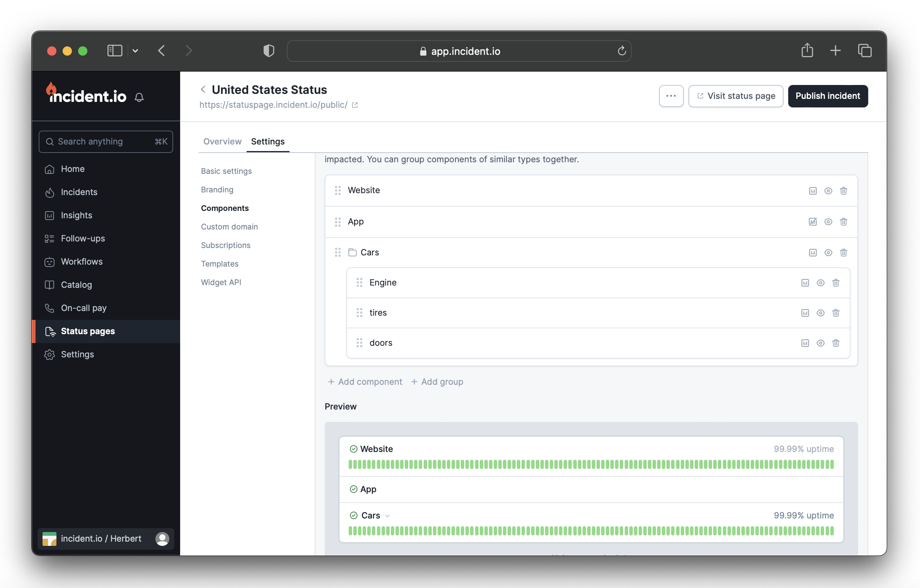Open the three-dots more options menu

click(x=671, y=96)
